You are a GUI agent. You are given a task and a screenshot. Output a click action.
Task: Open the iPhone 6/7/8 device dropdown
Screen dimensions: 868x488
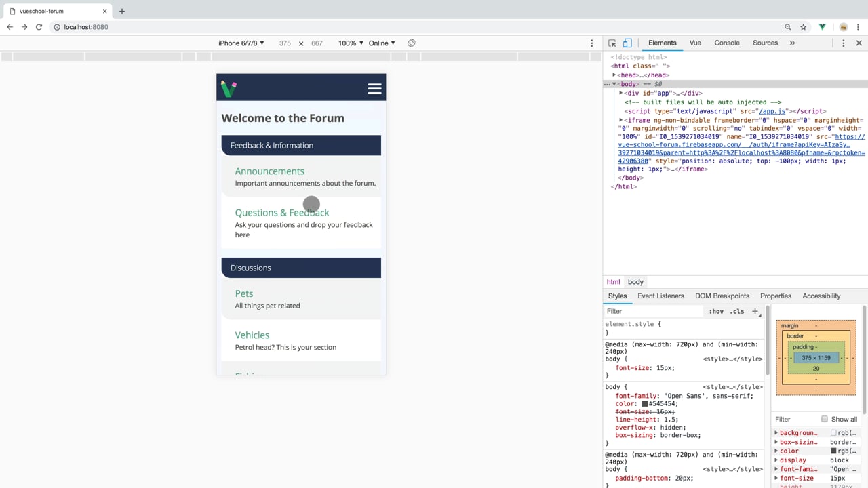pyautogui.click(x=241, y=43)
